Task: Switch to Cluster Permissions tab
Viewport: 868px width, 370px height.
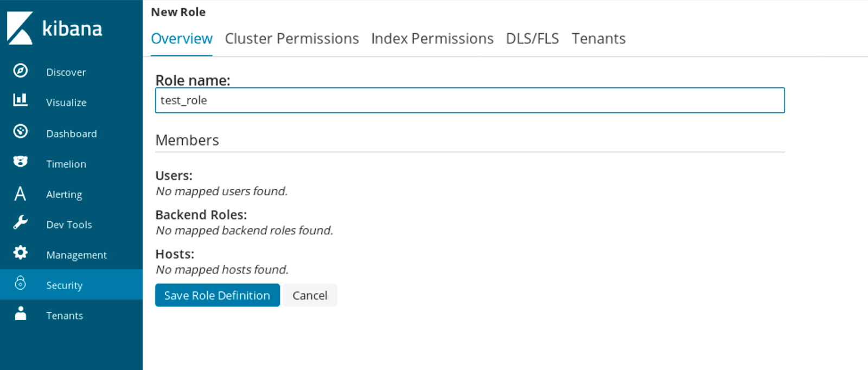Action: point(292,39)
